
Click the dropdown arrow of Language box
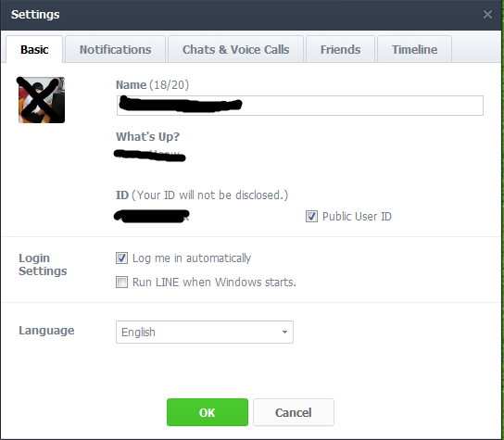point(284,332)
